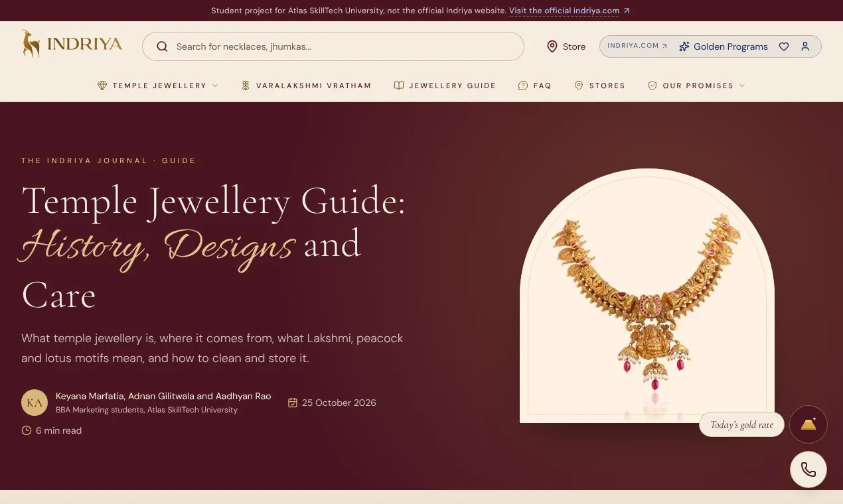843x504 pixels.
Task: Focus the necklaces and jhumkas search field
Action: point(333,46)
